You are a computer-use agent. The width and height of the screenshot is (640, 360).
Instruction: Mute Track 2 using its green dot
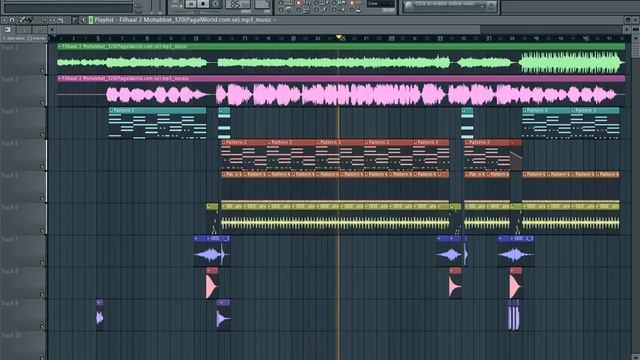click(x=42, y=102)
